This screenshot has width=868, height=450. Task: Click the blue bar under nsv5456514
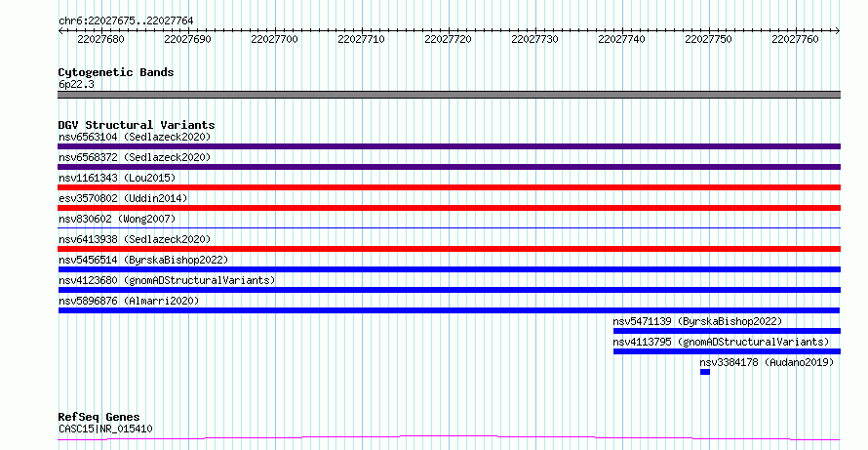pyautogui.click(x=449, y=269)
